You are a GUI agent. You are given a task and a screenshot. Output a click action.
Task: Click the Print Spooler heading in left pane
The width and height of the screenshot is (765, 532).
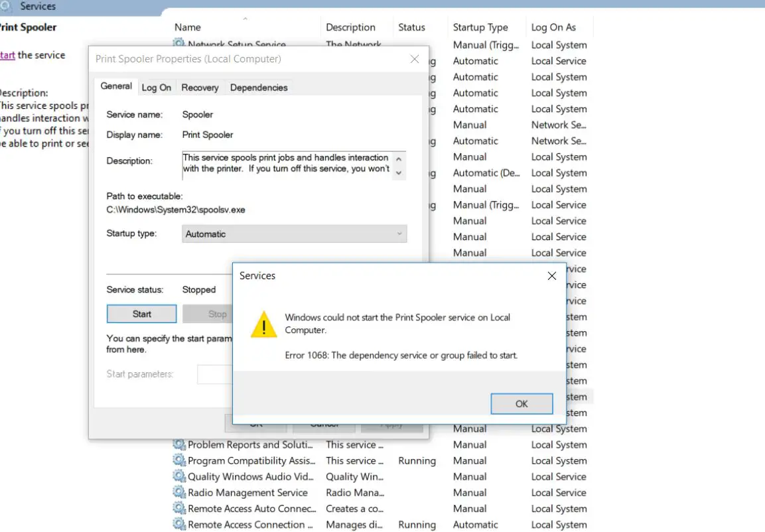tap(29, 27)
